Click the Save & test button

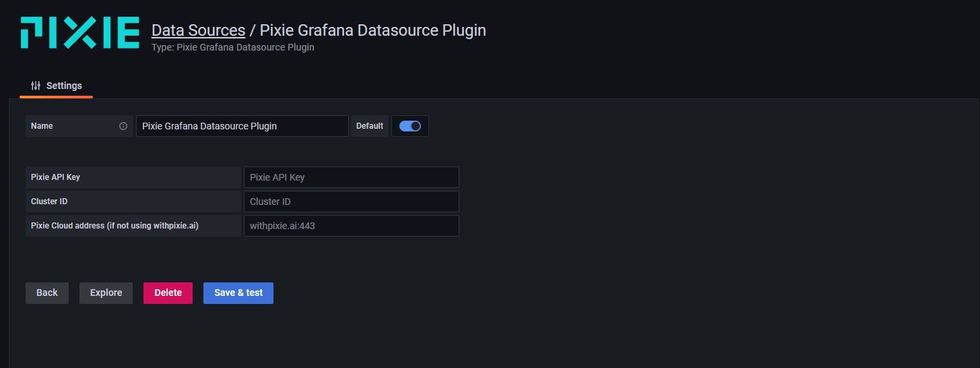(x=238, y=293)
